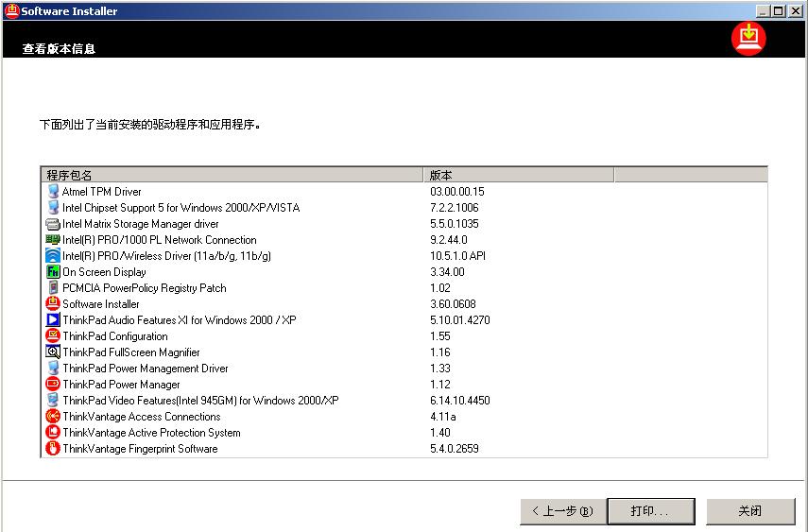Select the On Screen Display icon
The height and width of the screenshot is (532, 808).
pos(53,272)
